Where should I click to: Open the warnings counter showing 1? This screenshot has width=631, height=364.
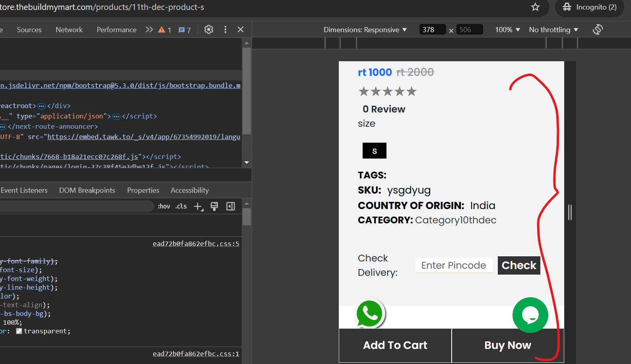click(x=165, y=30)
